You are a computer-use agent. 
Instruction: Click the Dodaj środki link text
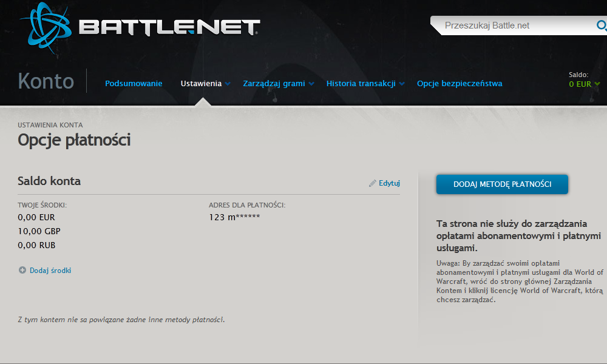[x=50, y=271]
